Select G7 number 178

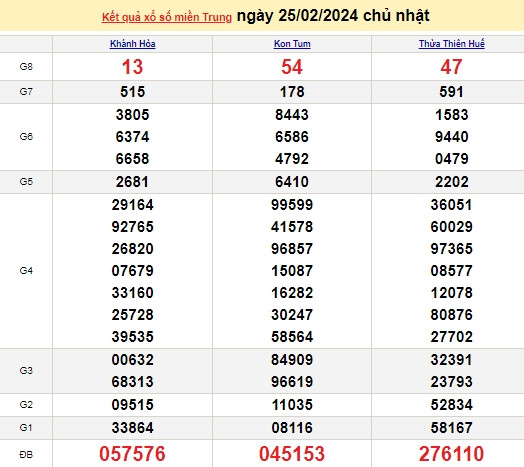coord(292,92)
